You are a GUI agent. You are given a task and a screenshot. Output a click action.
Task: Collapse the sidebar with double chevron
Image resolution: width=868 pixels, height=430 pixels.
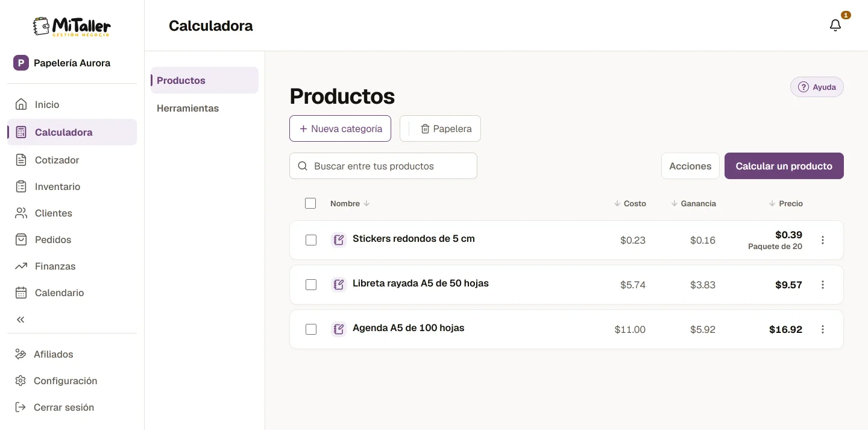[20, 320]
